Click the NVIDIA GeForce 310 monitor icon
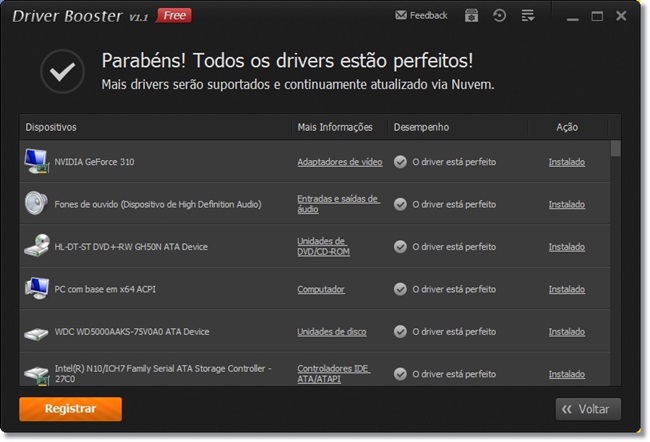 [36, 161]
